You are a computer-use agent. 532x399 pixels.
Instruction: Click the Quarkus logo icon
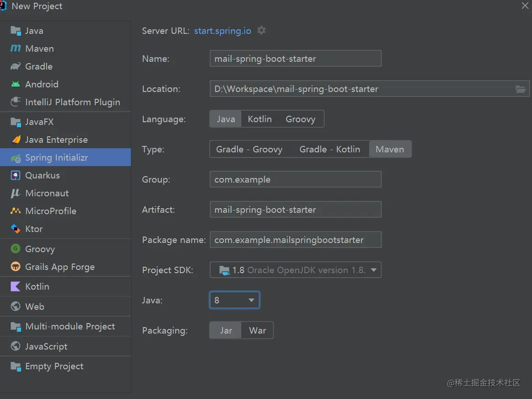click(16, 175)
